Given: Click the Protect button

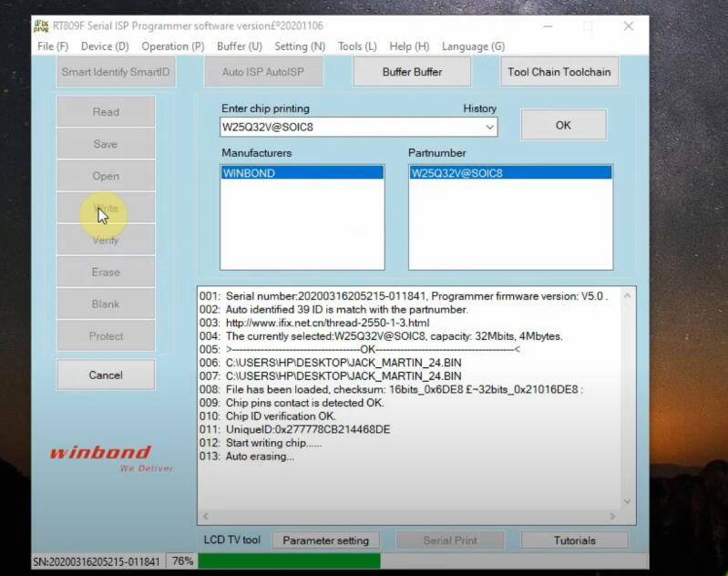Looking at the screenshot, I should tap(106, 336).
